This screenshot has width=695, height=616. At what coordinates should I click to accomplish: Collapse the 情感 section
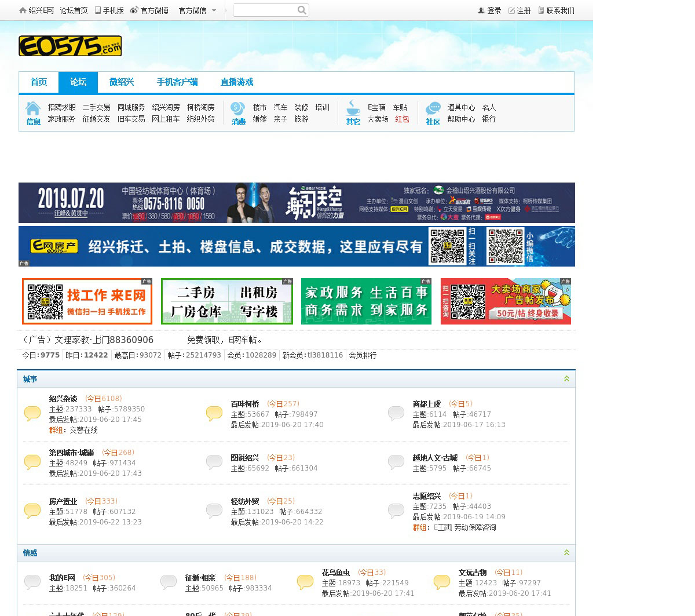pyautogui.click(x=566, y=553)
